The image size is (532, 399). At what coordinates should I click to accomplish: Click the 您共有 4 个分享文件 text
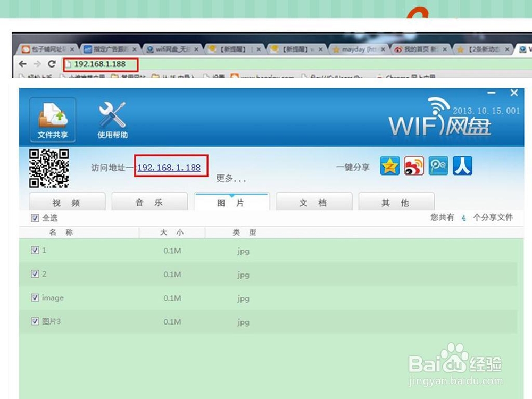(x=471, y=218)
